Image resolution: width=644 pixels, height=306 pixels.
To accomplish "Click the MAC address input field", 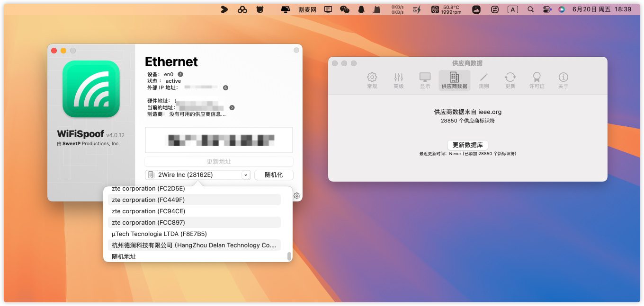I will point(219,140).
